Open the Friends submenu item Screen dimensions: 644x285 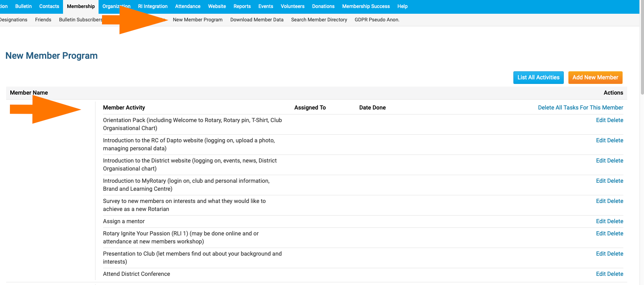tap(43, 20)
